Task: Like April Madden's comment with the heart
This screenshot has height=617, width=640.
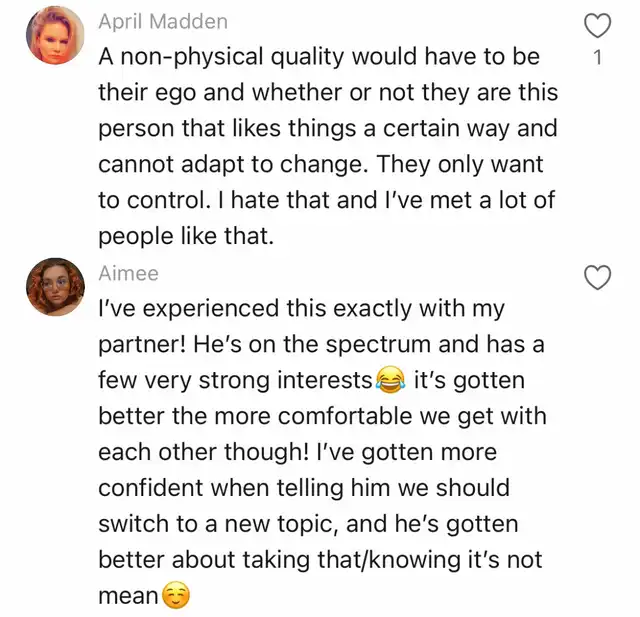Action: tap(597, 24)
